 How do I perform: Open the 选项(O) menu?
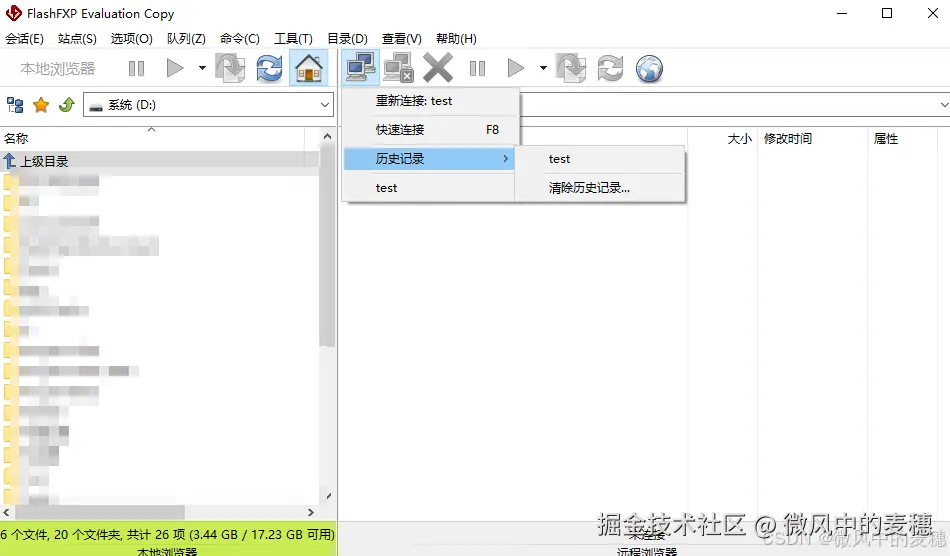click(131, 39)
